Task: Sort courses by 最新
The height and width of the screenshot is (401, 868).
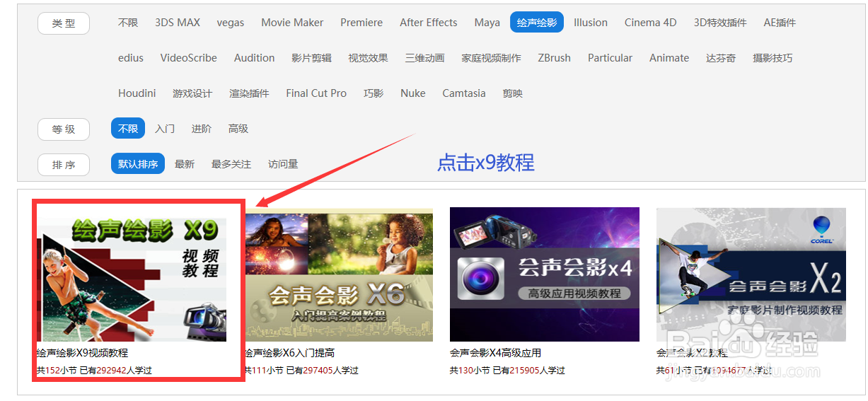Action: coord(185,164)
